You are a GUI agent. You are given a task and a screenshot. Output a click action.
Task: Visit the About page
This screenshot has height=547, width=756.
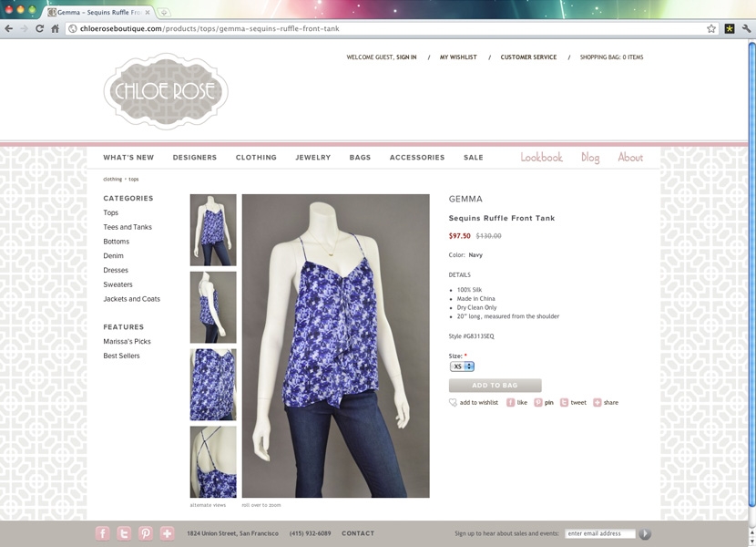630,158
